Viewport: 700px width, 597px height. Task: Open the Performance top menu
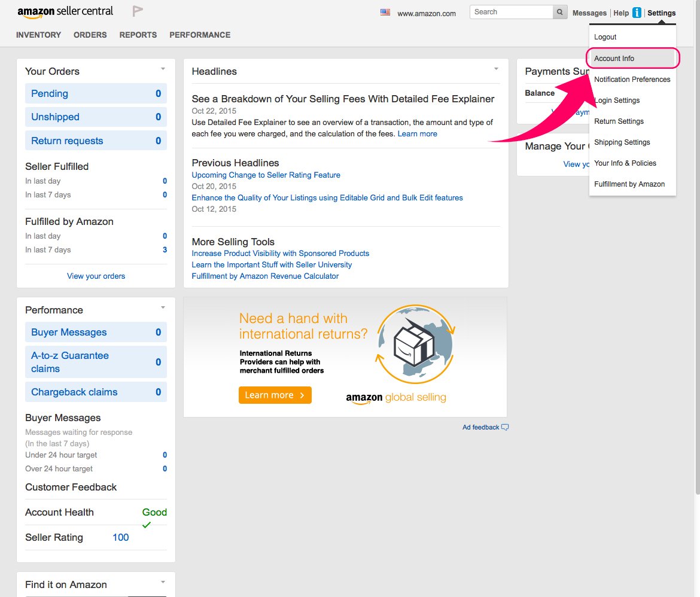(x=200, y=35)
